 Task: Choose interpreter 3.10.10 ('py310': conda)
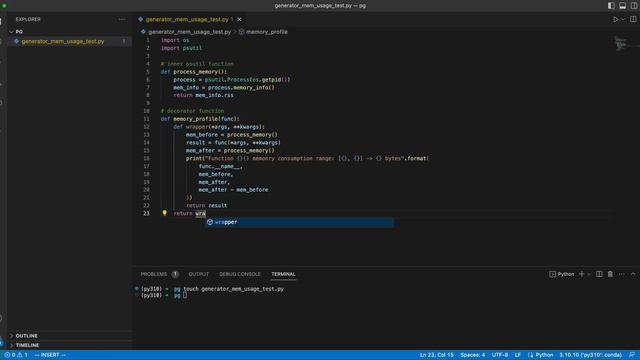tap(590, 355)
